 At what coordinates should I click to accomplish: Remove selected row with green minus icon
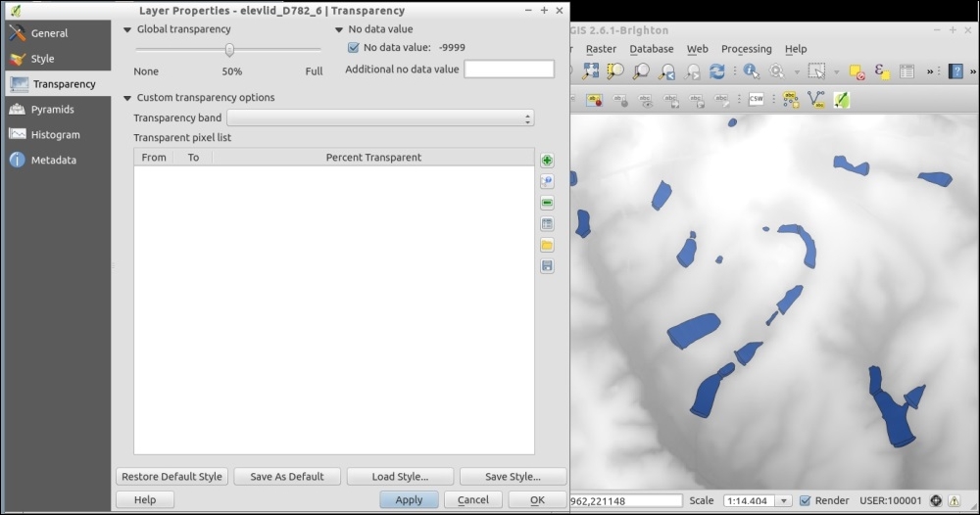(547, 203)
